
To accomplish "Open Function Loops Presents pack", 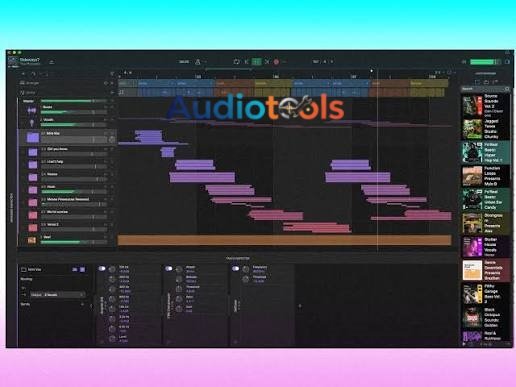I will tap(485, 176).
